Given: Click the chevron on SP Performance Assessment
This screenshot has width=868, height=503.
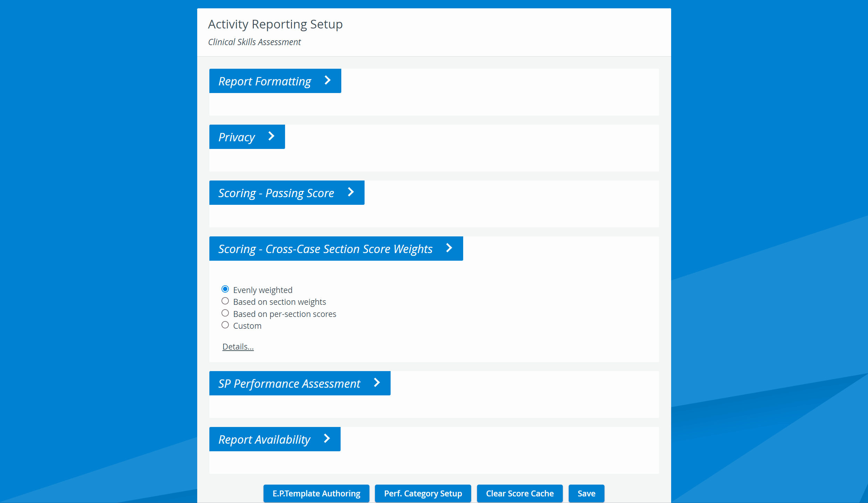Looking at the screenshot, I should tap(377, 383).
